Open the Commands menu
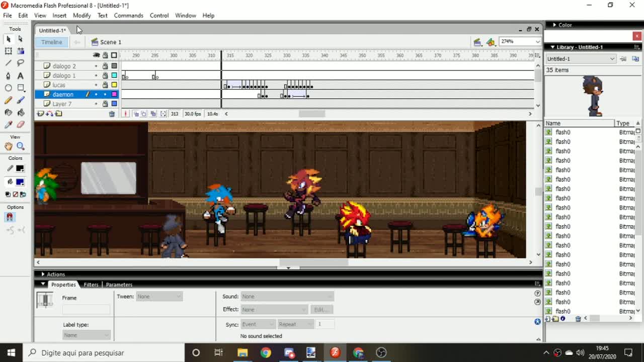The image size is (644, 362). coord(128,16)
